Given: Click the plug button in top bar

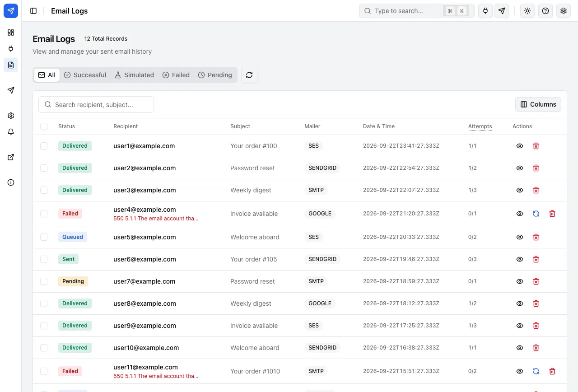Looking at the screenshot, I should pos(485,11).
